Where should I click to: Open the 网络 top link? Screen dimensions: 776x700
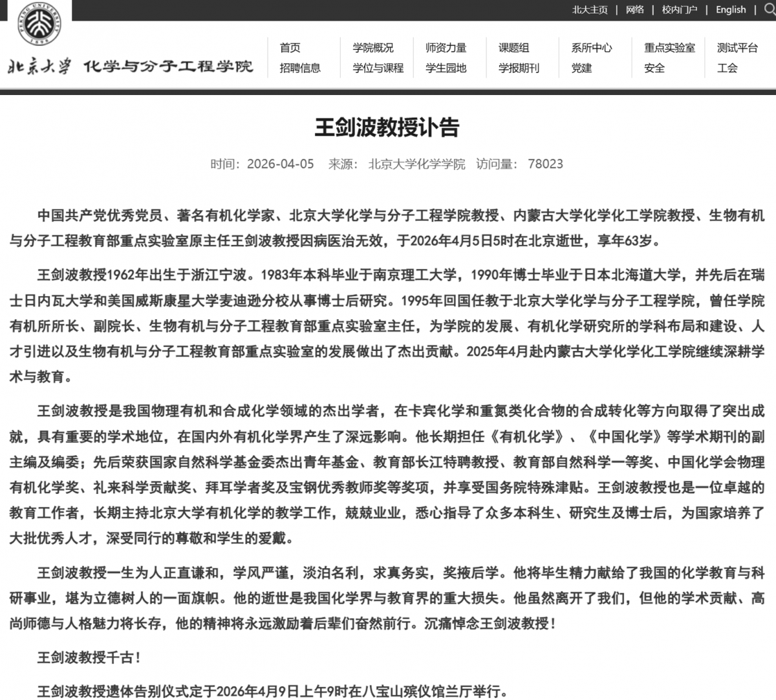coord(634,10)
